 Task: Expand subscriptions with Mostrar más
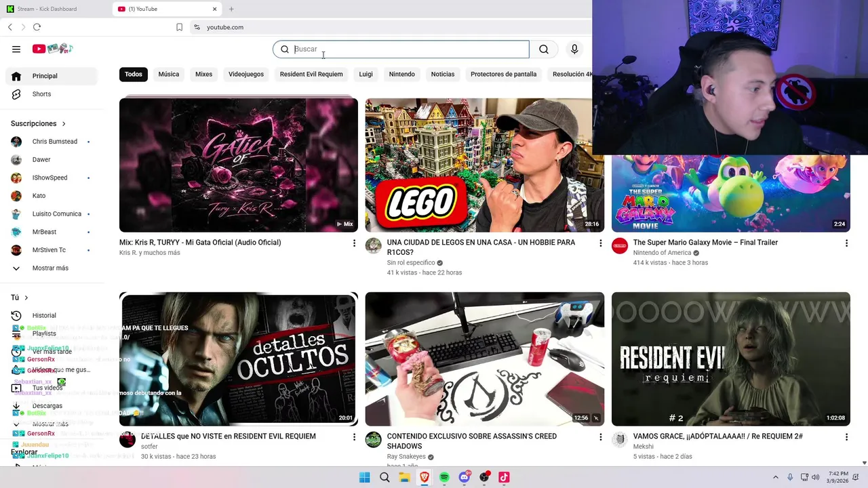click(x=52, y=268)
